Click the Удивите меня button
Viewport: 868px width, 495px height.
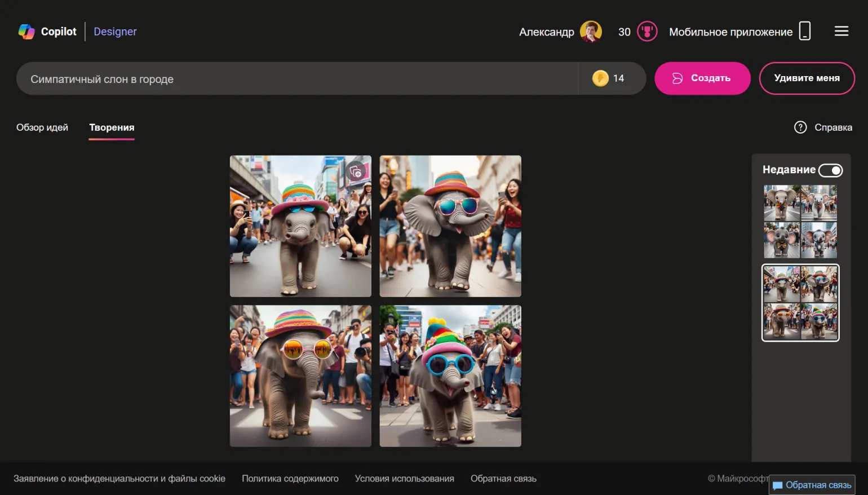click(807, 78)
